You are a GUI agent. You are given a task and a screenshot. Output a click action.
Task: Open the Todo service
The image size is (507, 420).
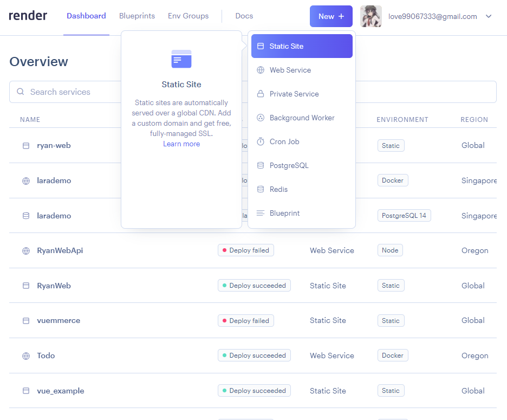point(46,356)
